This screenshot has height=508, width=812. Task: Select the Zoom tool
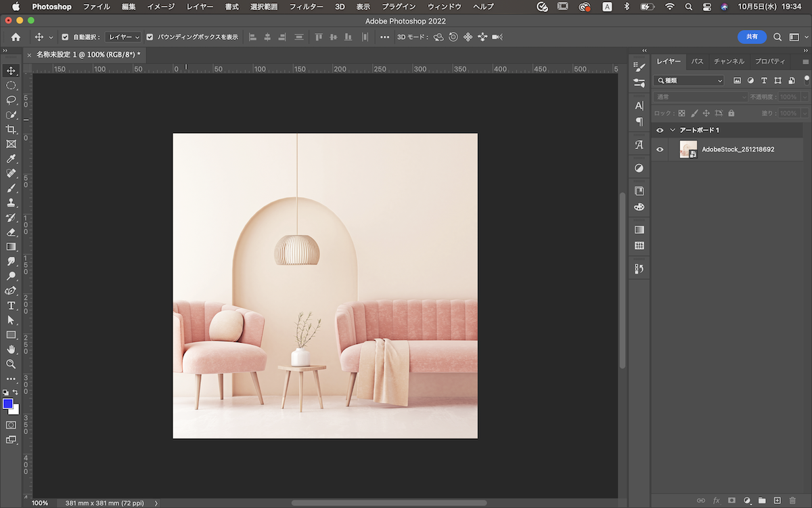pyautogui.click(x=11, y=364)
